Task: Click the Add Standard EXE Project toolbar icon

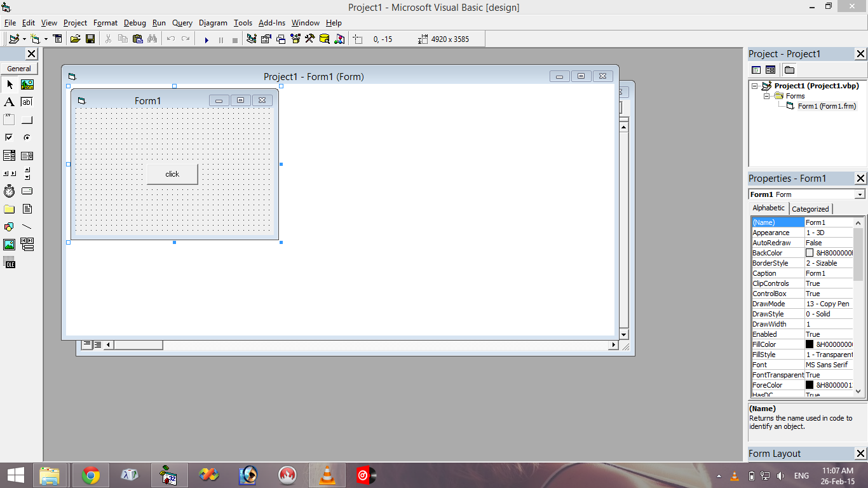Action: [14, 39]
